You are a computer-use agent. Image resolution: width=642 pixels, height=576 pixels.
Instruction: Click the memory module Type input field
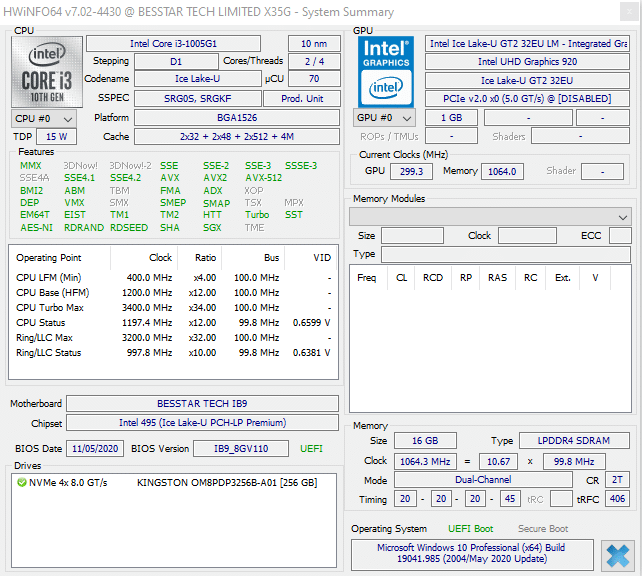pyautogui.click(x=506, y=255)
